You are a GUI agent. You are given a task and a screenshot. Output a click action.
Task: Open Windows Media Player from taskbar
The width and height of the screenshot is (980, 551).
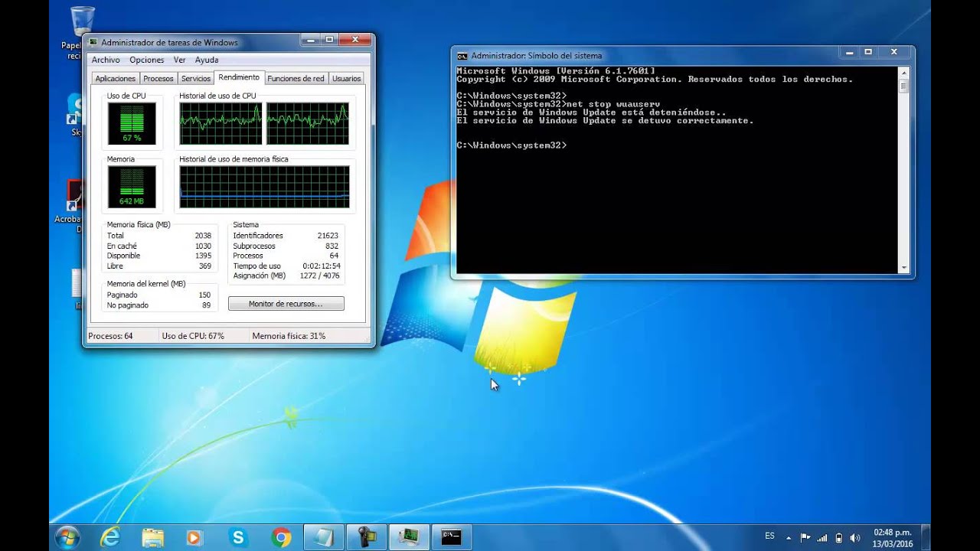194,538
